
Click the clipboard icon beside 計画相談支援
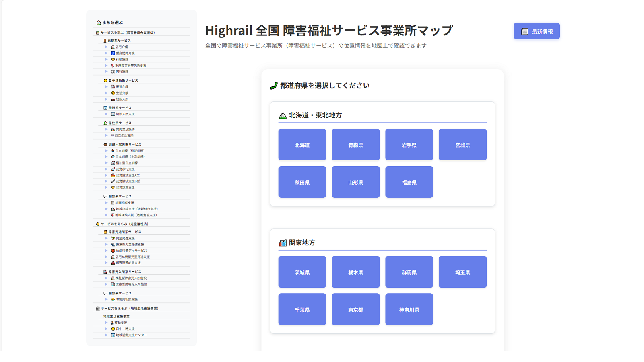coord(113,203)
